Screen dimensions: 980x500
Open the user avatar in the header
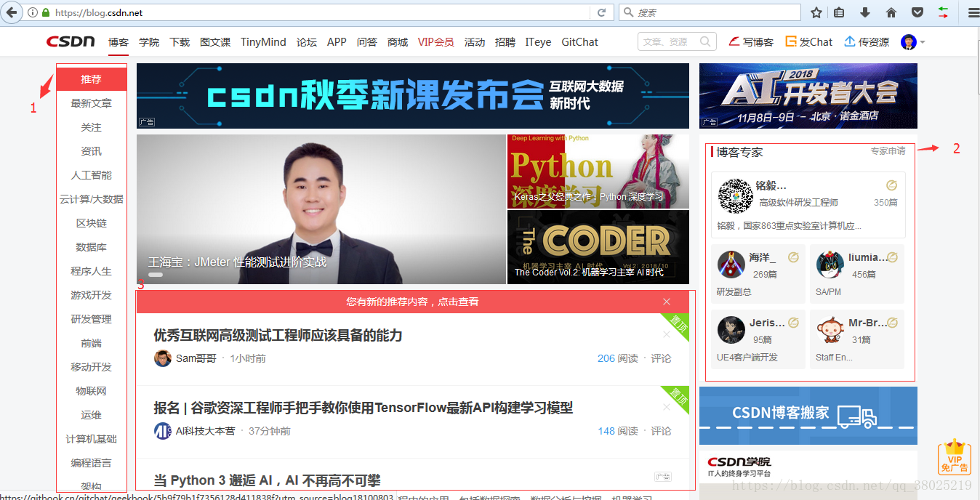(908, 42)
